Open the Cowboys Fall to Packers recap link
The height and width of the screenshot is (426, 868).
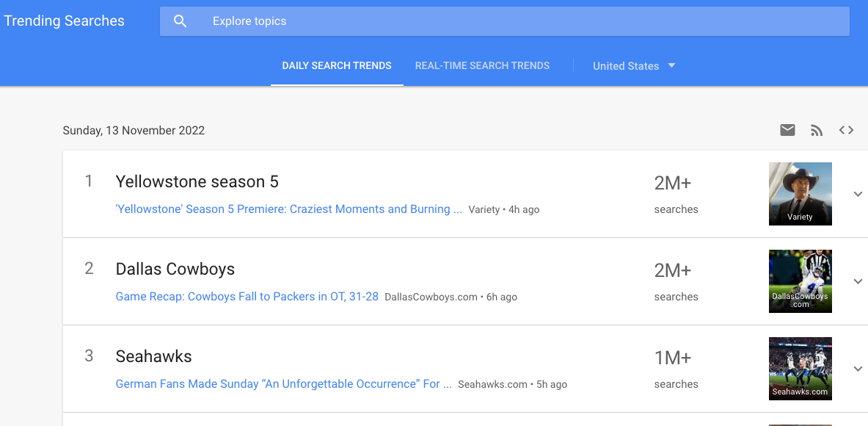247,297
